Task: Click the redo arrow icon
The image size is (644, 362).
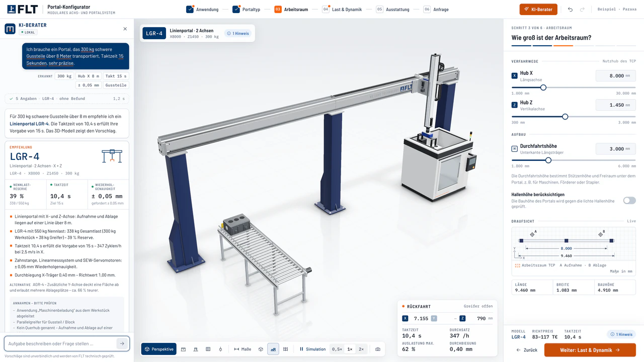Action: point(582,9)
